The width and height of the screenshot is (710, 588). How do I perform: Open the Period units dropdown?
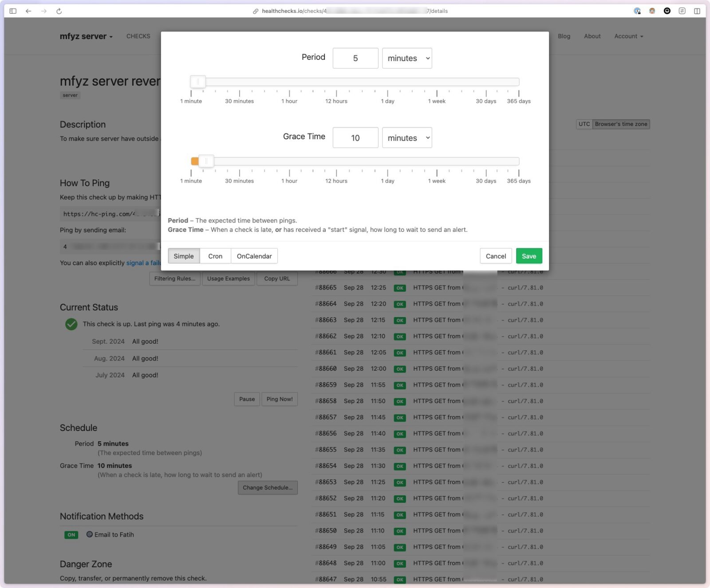coord(407,58)
